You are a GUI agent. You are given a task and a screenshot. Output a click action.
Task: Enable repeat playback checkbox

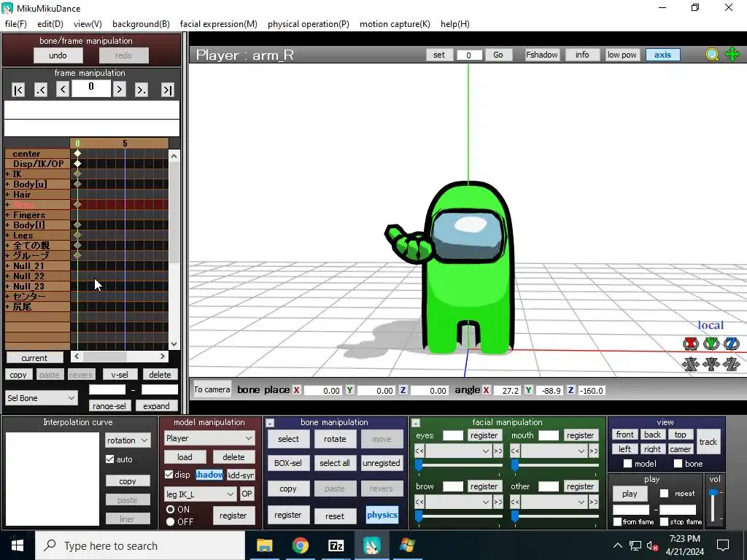click(664, 494)
